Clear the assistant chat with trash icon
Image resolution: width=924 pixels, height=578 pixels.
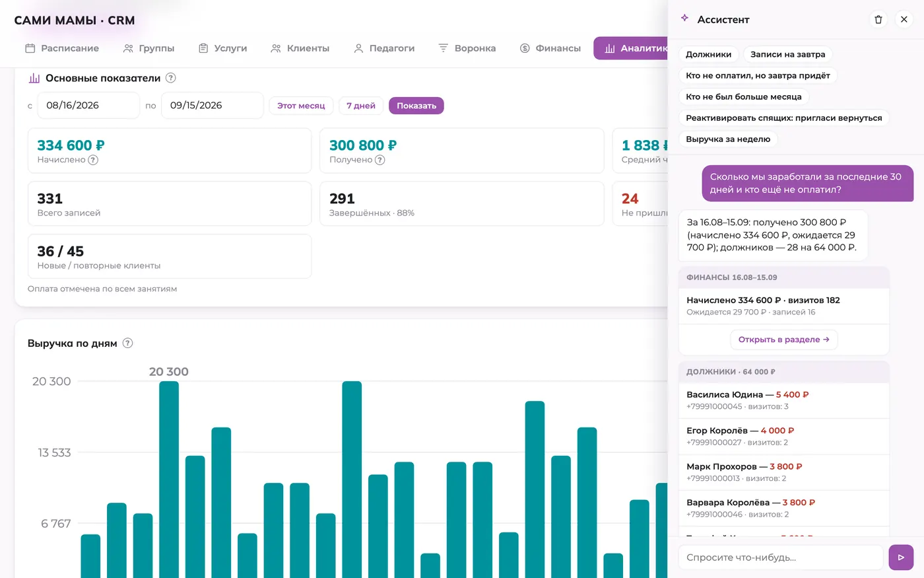click(878, 20)
